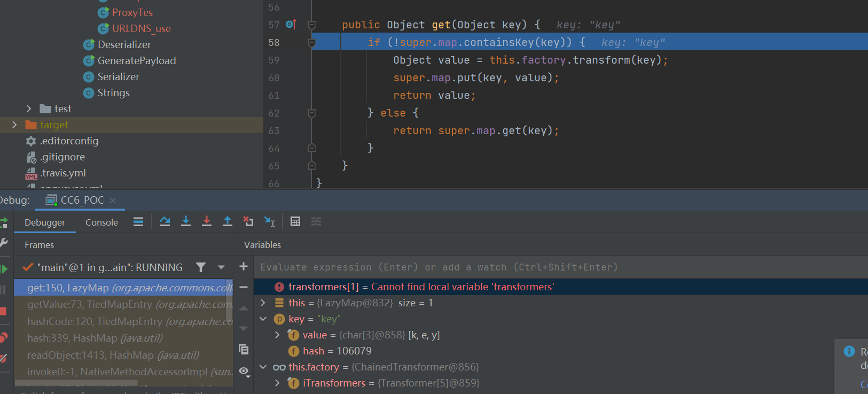Open the Evaluate Expression calculator icon
This screenshot has height=394, width=868.
pos(295,221)
